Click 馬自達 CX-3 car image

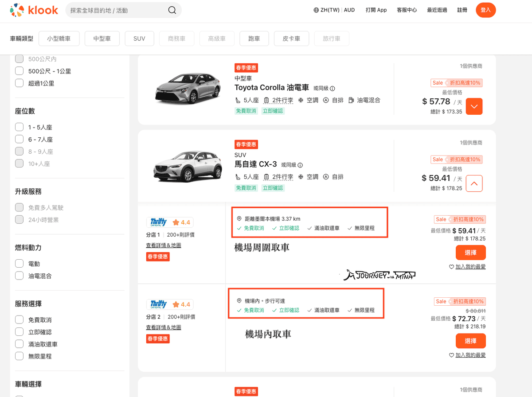coord(188,167)
